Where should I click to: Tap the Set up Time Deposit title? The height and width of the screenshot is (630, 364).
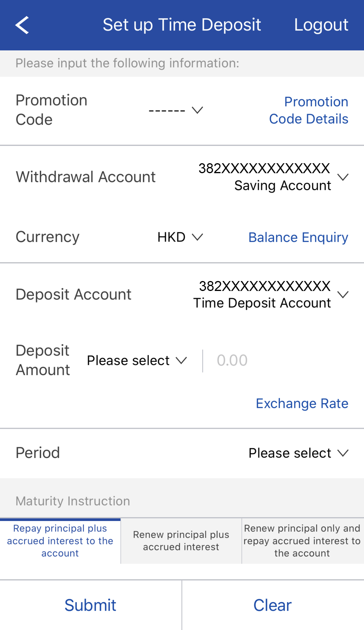pyautogui.click(x=182, y=25)
